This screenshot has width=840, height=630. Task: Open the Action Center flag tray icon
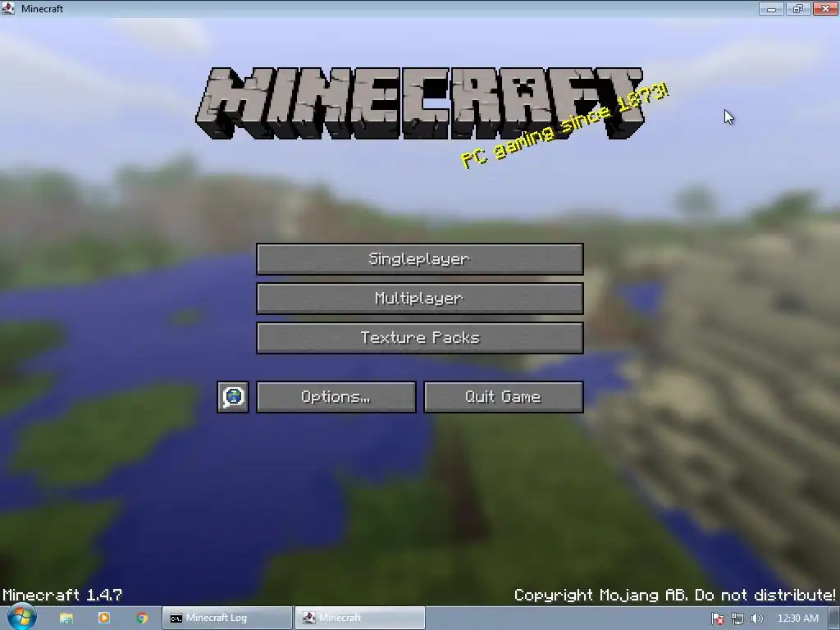click(x=718, y=619)
